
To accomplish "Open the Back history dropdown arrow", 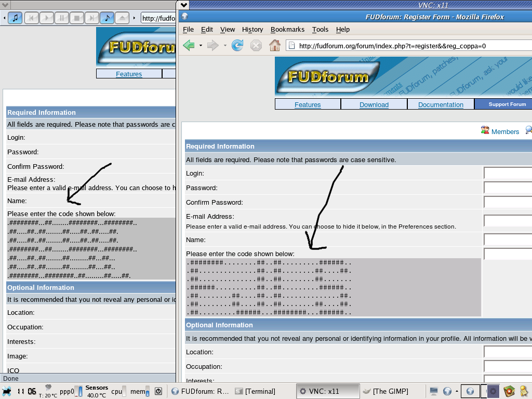I will (x=201, y=46).
